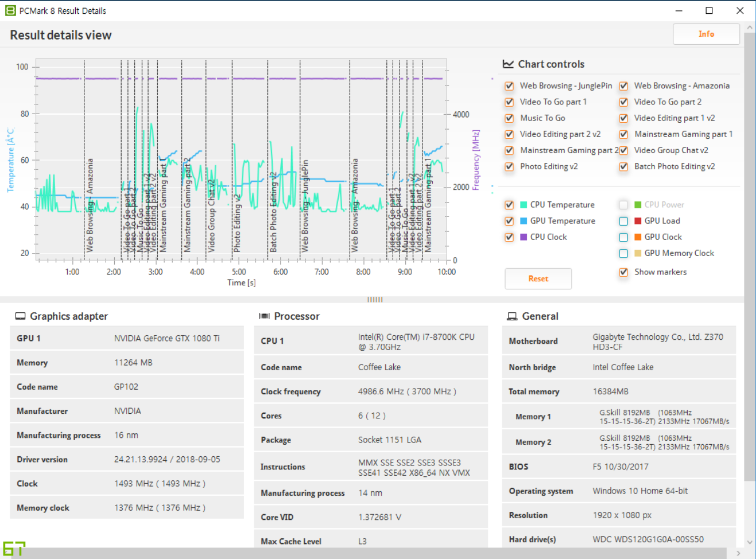756x559 pixels.
Task: Click the tan GPU Memory Clock swatch
Action: pos(638,253)
